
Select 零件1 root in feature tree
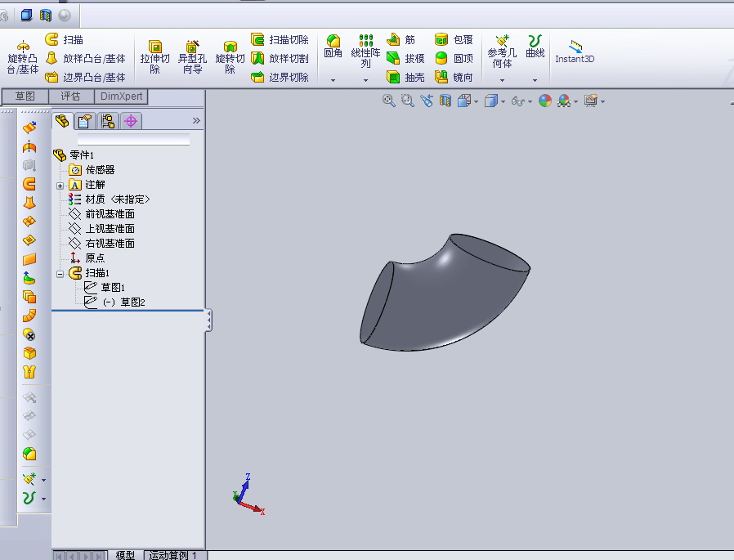tap(74, 155)
